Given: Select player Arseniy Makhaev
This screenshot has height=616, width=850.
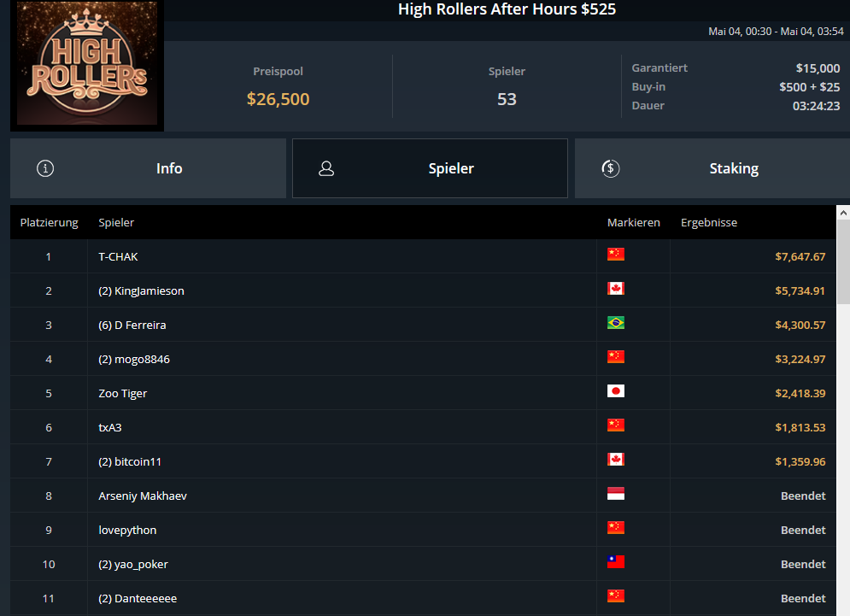Looking at the screenshot, I should tap(143, 496).
